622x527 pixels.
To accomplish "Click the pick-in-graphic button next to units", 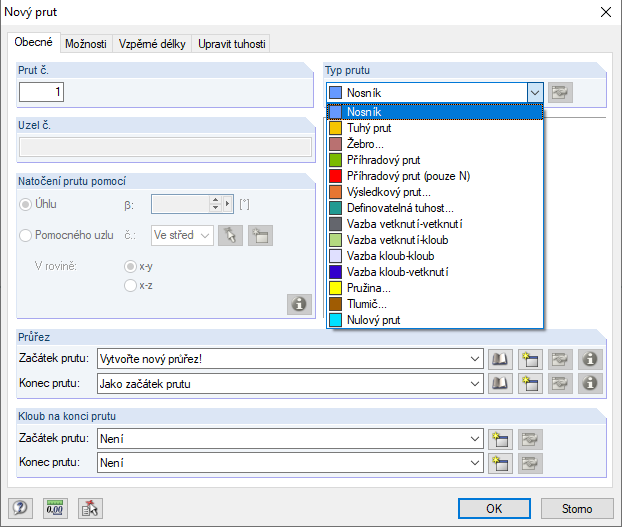I will click(x=90, y=508).
